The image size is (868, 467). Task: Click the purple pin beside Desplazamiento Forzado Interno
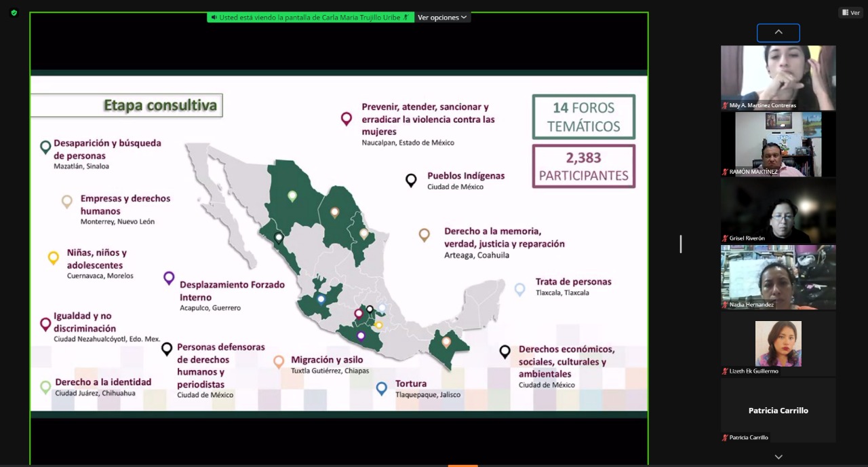169,278
